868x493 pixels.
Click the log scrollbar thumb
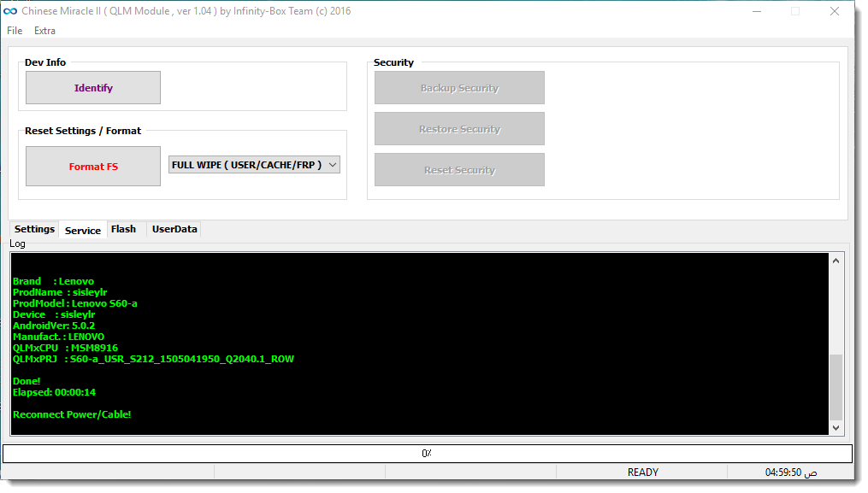(x=836, y=387)
